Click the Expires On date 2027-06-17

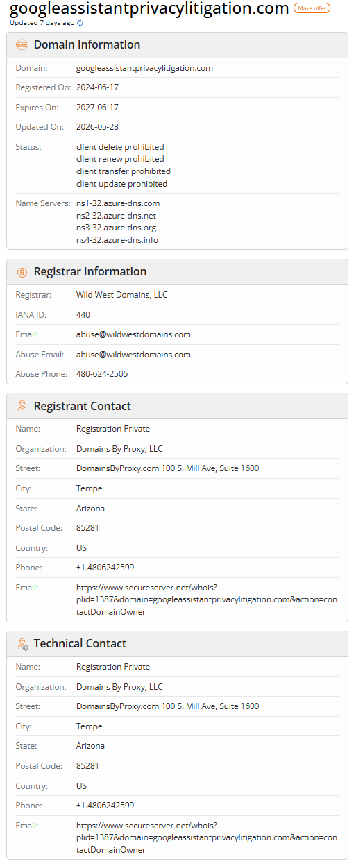[97, 108]
